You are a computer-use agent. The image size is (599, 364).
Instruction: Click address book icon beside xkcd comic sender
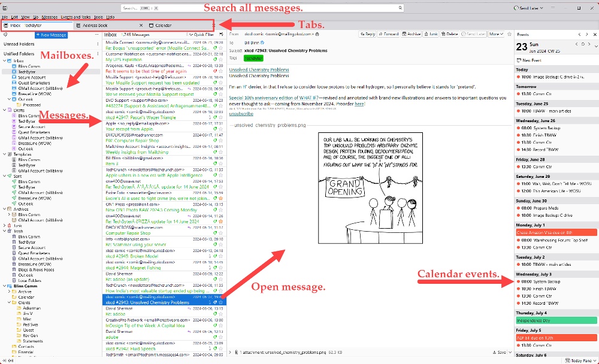(317, 34)
